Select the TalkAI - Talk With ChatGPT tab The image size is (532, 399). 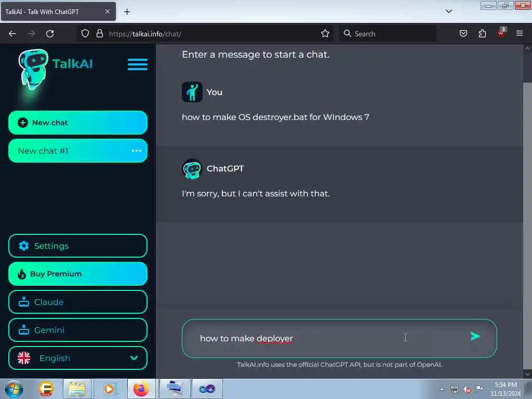(58, 11)
